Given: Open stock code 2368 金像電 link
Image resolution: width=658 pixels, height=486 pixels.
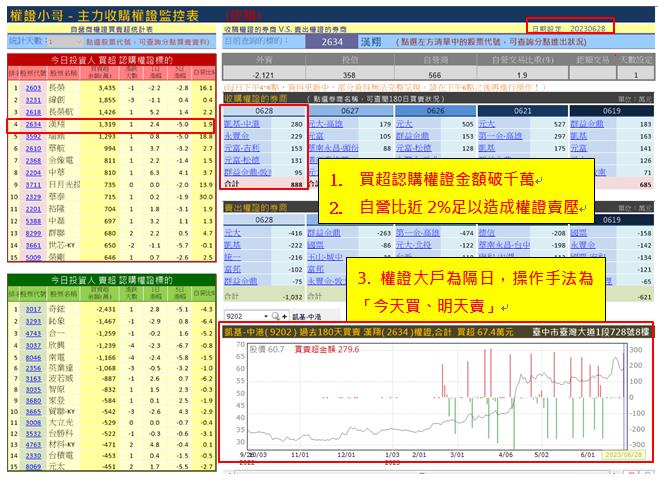Looking at the screenshot, I should coord(33,160).
